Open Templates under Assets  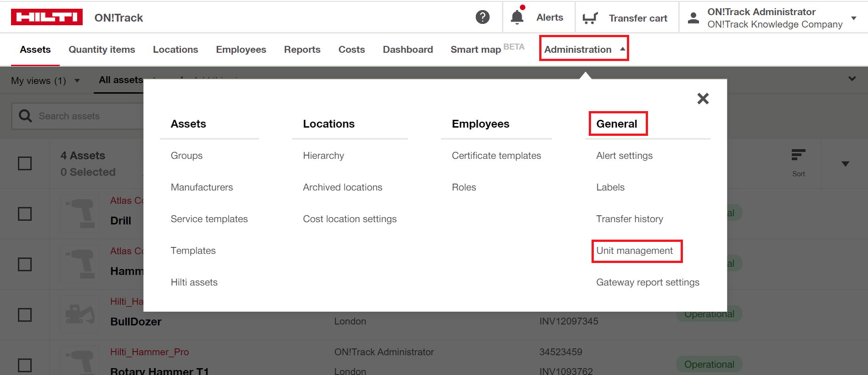pyautogui.click(x=193, y=251)
